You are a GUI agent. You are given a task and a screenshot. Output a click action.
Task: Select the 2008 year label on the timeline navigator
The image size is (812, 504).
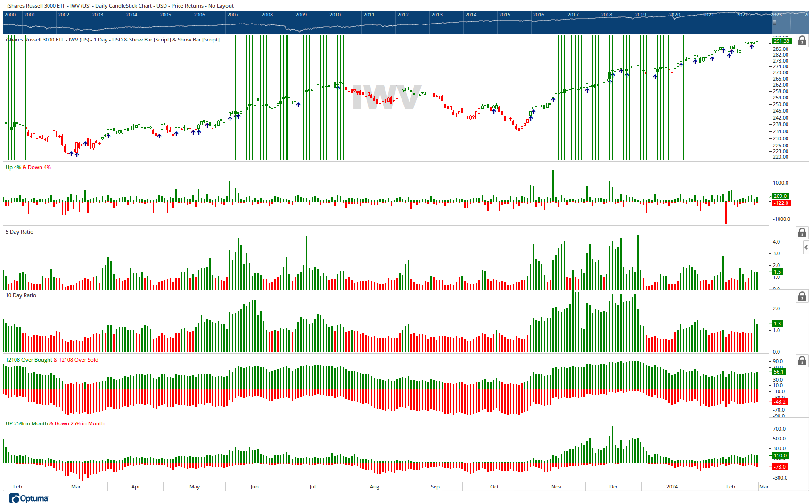coord(268,15)
